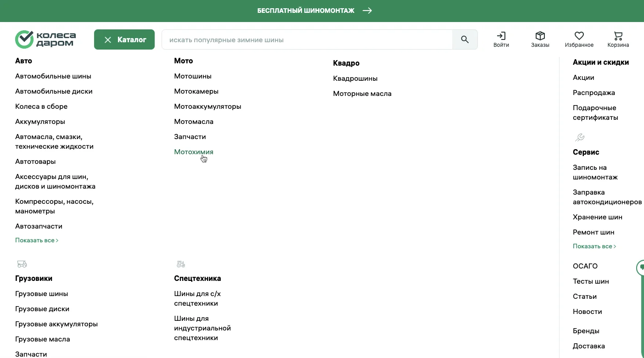This screenshot has height=358, width=644.
Task: Click the tractor icon above Спецтехника section
Action: [x=181, y=264]
